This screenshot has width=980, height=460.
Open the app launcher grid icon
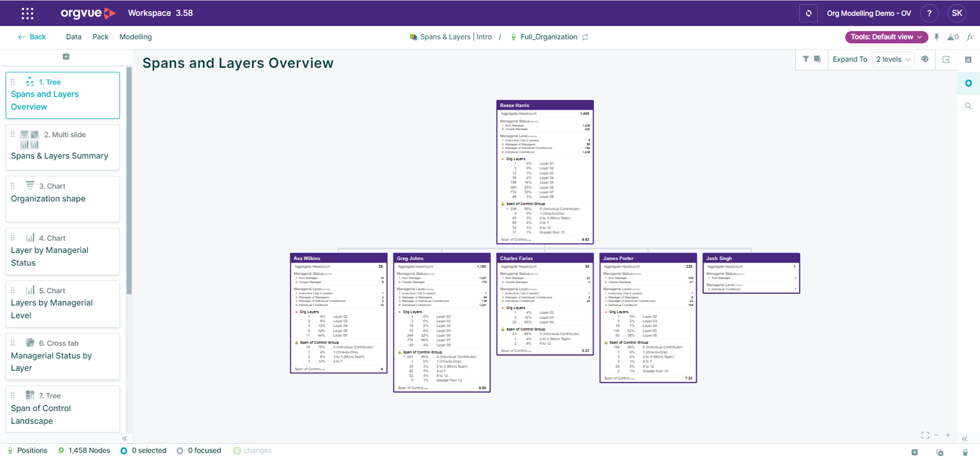(27, 13)
